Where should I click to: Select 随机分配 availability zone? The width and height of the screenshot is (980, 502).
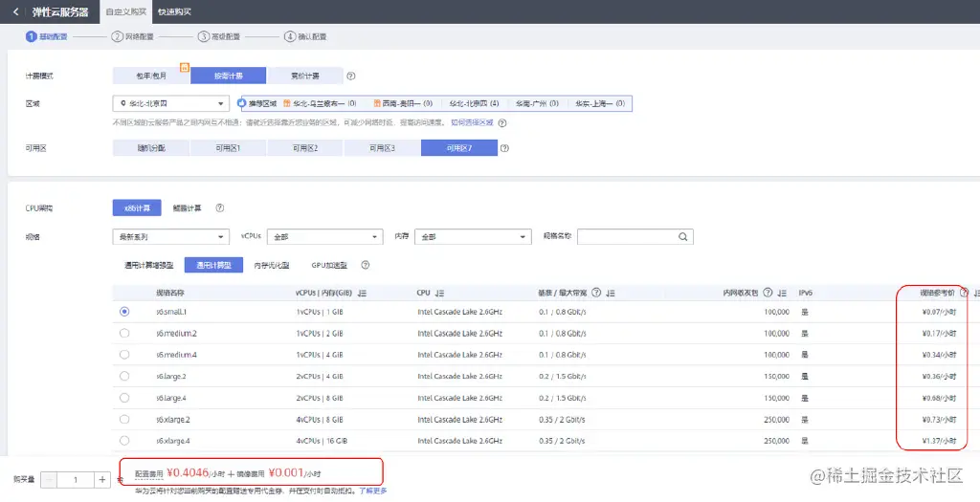151,148
